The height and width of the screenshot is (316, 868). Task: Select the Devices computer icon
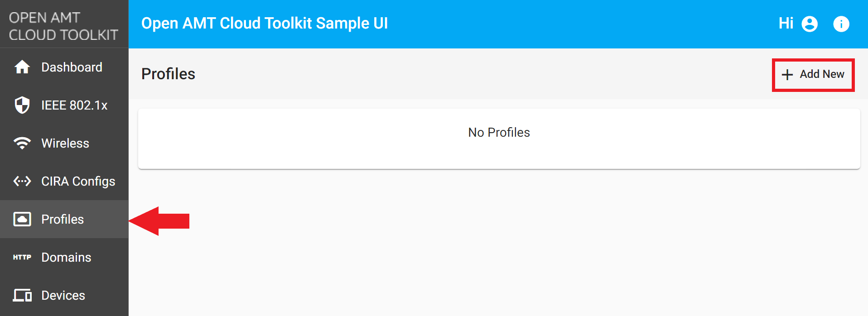click(x=21, y=295)
